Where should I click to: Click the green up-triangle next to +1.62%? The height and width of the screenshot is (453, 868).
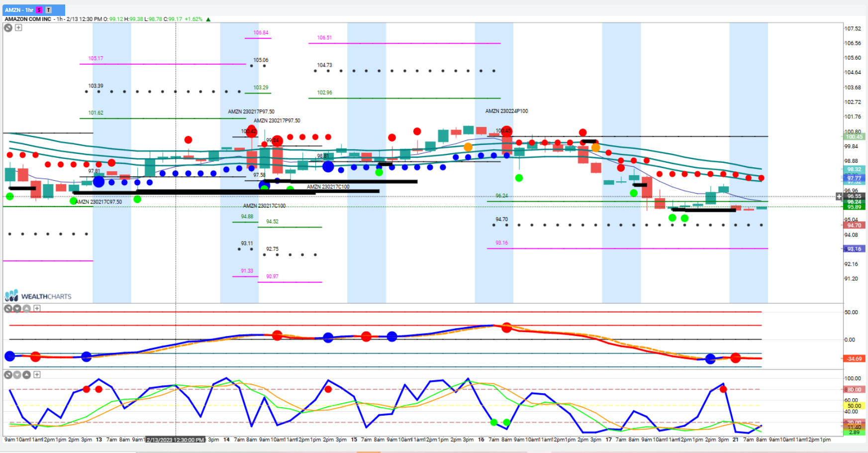click(208, 19)
